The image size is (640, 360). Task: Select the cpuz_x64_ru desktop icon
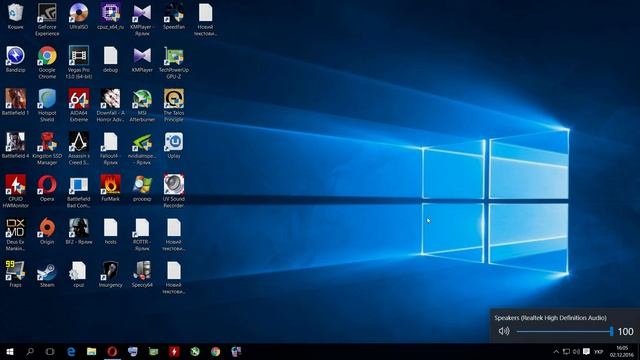(x=110, y=16)
